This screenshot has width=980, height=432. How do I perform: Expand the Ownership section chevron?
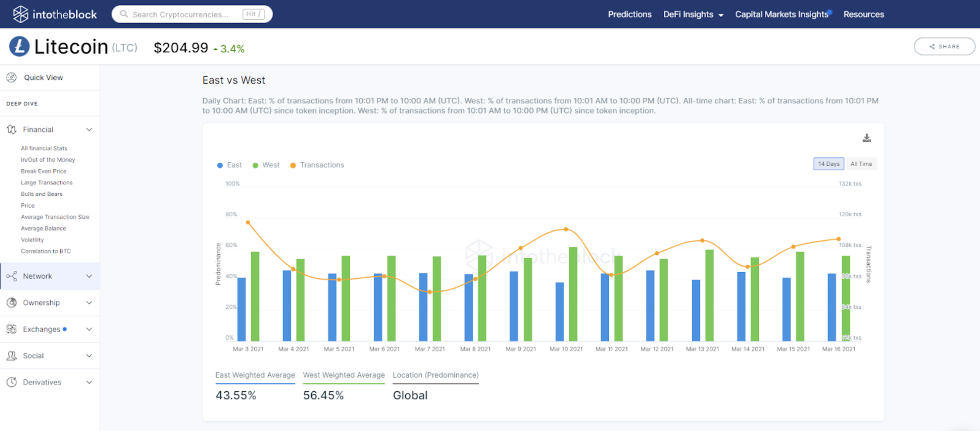[89, 303]
